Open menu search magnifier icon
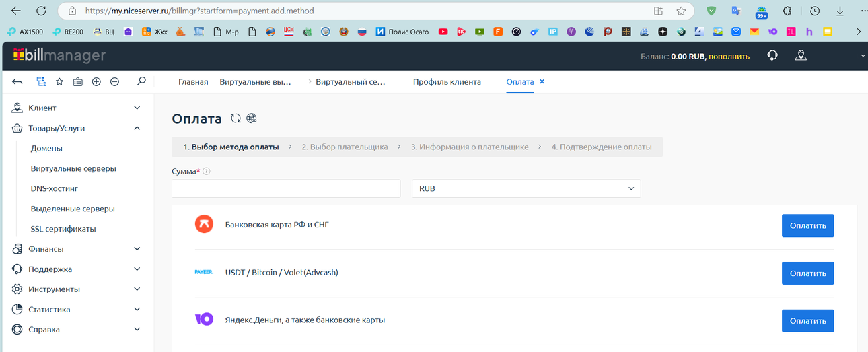 click(x=141, y=81)
